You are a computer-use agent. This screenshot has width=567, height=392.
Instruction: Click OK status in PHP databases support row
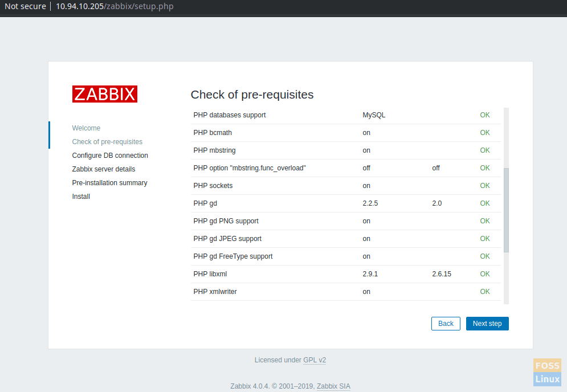485,115
